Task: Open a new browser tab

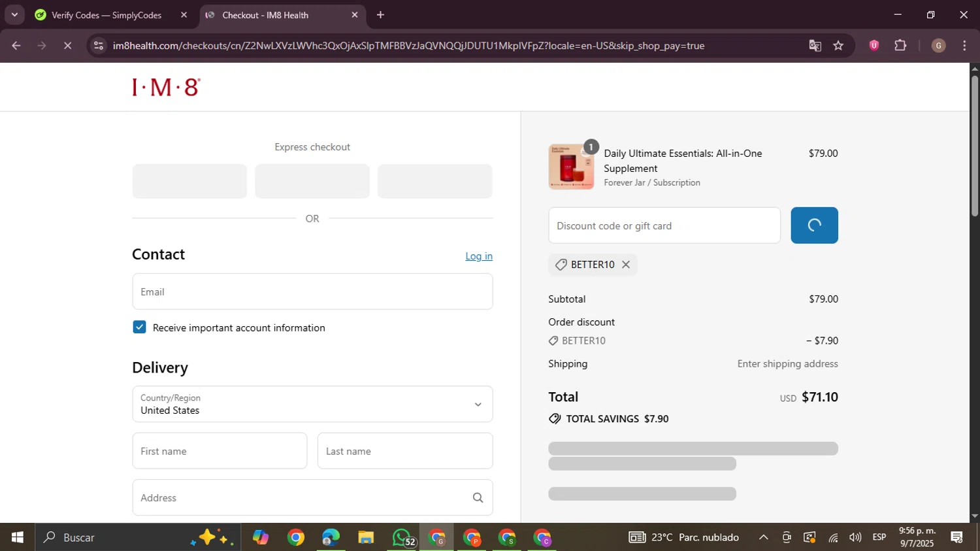Action: pos(380,15)
